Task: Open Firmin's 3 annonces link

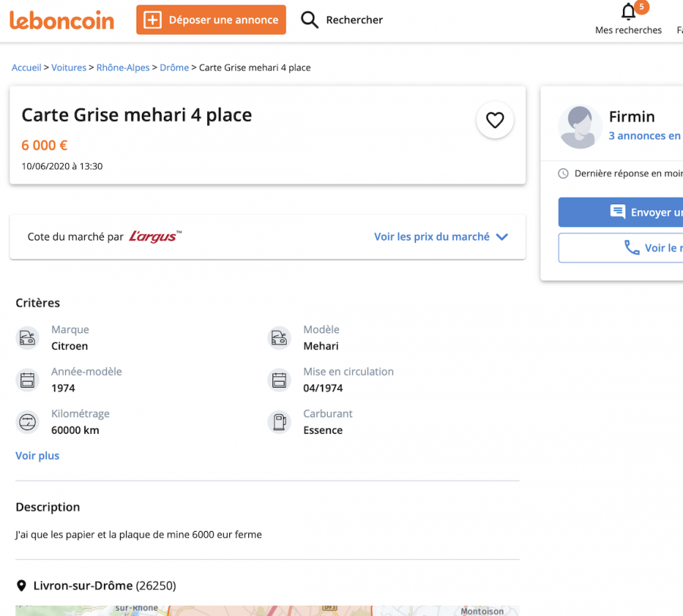Action: [x=645, y=136]
